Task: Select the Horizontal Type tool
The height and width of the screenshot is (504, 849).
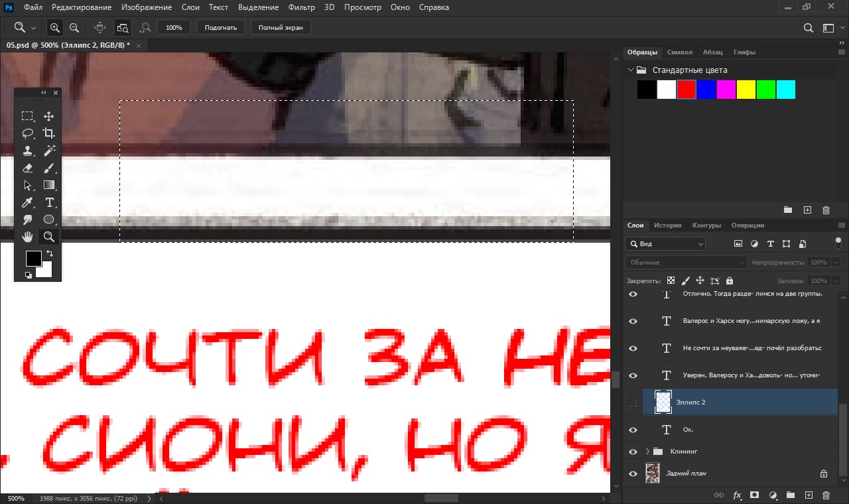Action: 48,202
